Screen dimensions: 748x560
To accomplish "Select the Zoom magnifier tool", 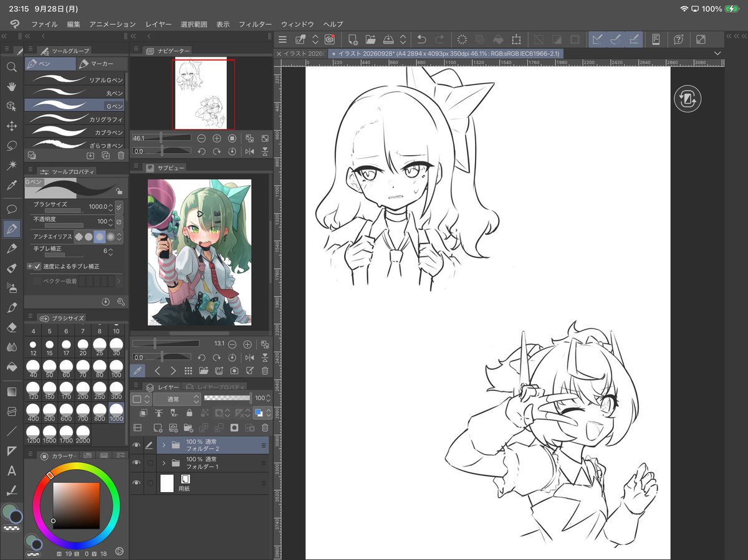I will (x=11, y=67).
